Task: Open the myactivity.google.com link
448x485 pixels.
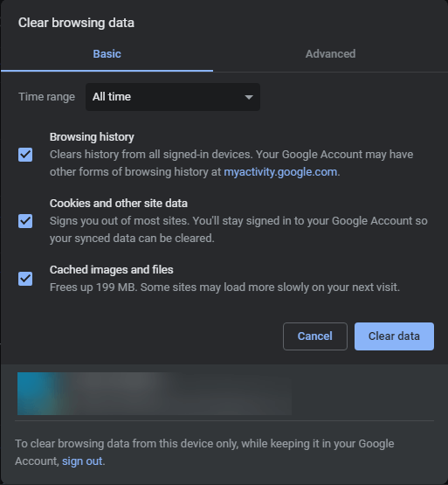Action: coord(280,172)
